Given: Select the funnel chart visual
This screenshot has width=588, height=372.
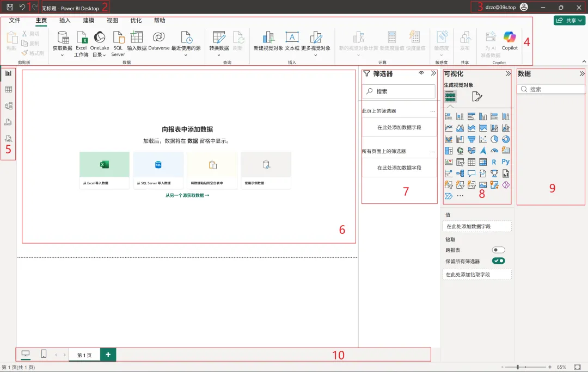Looking at the screenshot, I should point(471,139).
